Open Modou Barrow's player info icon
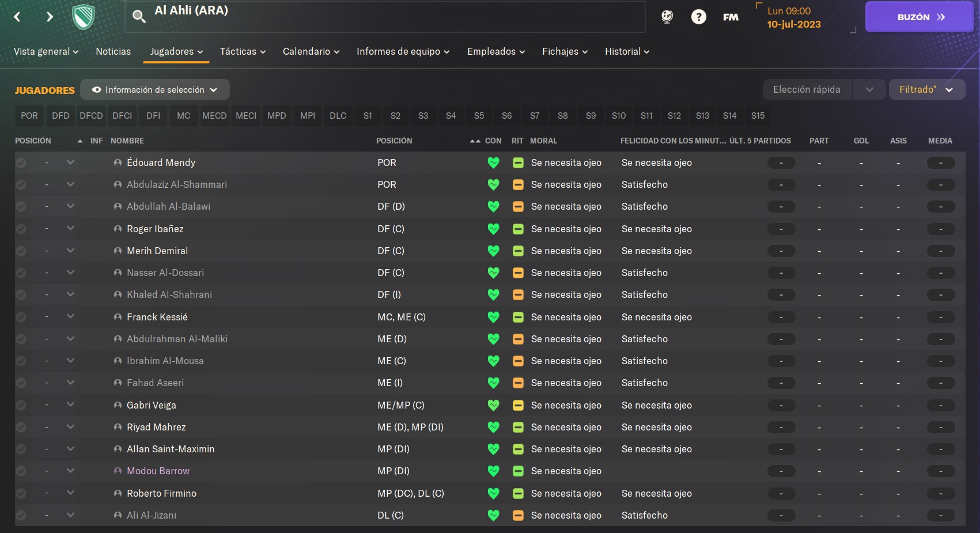The height and width of the screenshot is (533, 980). click(118, 471)
